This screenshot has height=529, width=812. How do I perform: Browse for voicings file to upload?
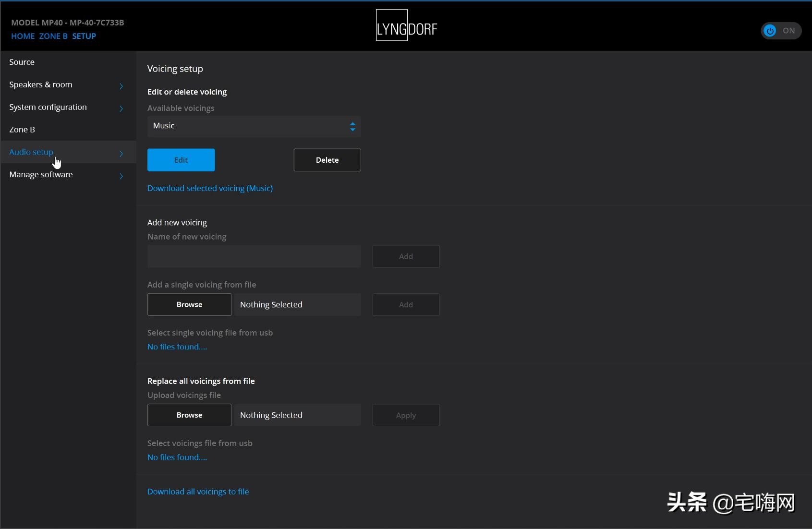pos(189,415)
